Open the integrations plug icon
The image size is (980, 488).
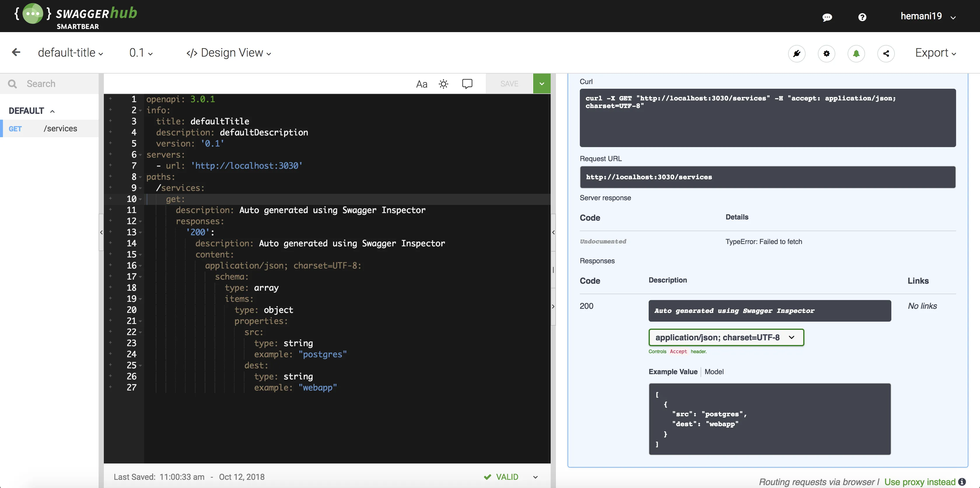797,53
